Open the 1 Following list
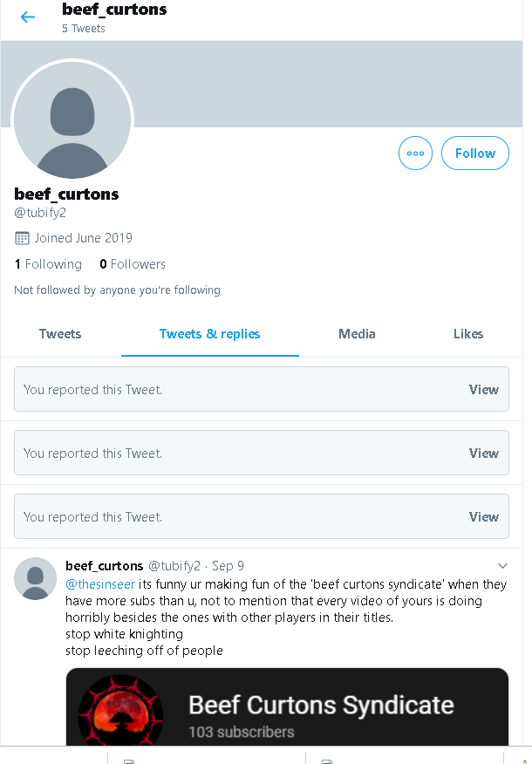This screenshot has width=532, height=764. point(48,264)
